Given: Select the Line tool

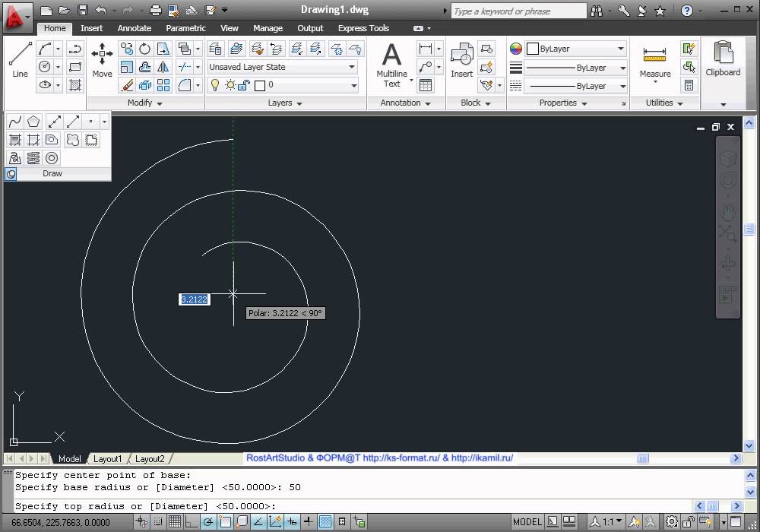Looking at the screenshot, I should [x=20, y=59].
